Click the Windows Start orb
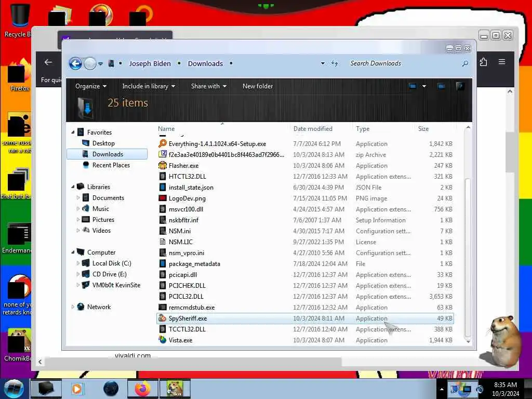Image resolution: width=532 pixels, height=399 pixels. pos(14,389)
